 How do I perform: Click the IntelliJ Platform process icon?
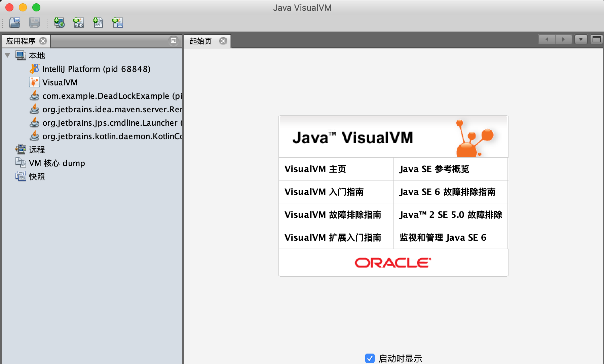(34, 69)
